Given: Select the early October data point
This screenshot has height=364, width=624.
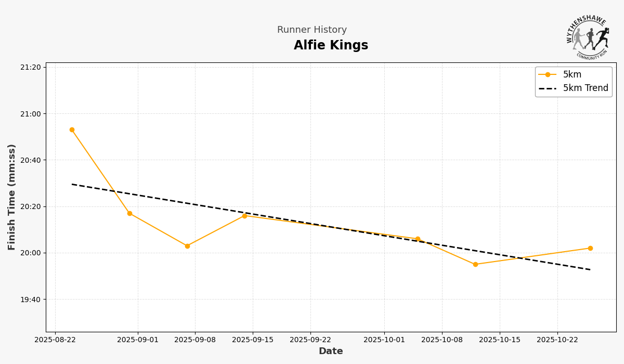Looking at the screenshot, I should click(418, 239).
